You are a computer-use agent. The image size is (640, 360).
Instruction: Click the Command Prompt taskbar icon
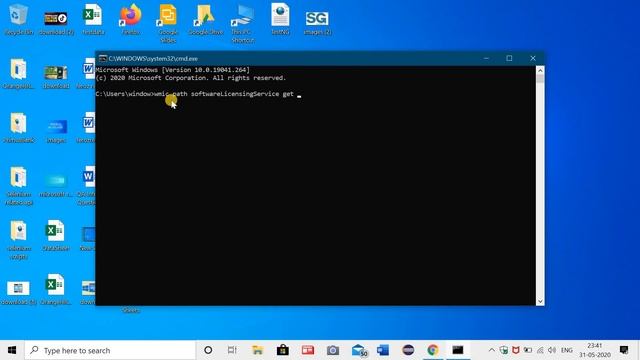(x=458, y=350)
